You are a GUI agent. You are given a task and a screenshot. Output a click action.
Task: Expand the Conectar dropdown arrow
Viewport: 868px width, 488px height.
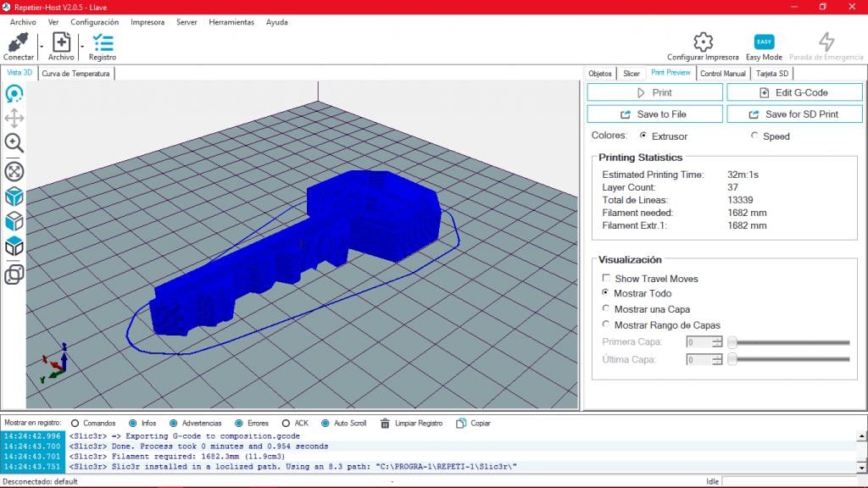41,47
